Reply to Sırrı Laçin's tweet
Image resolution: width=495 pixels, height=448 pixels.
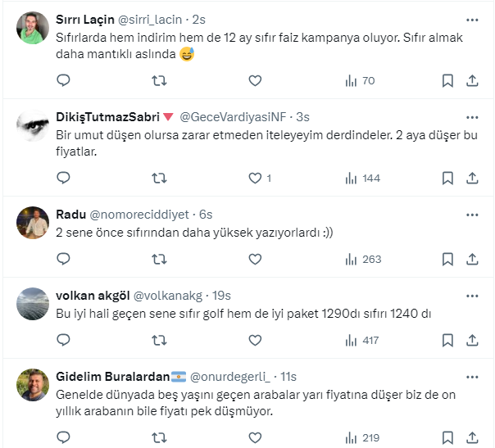64,80
